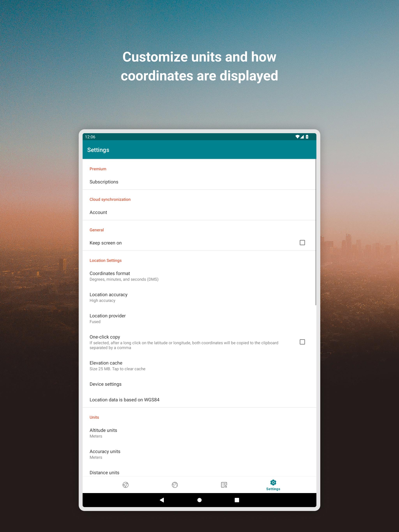Click the settings list scrollbar
This screenshot has height=532, width=399.
point(315,232)
